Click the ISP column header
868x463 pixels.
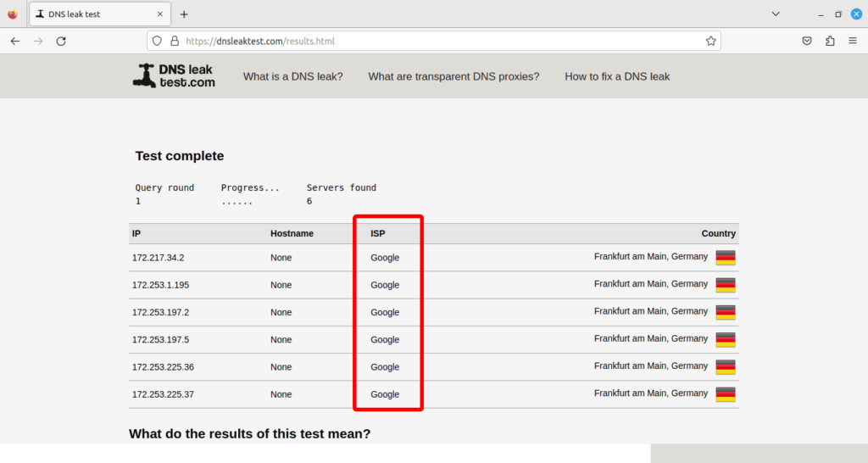coord(377,234)
